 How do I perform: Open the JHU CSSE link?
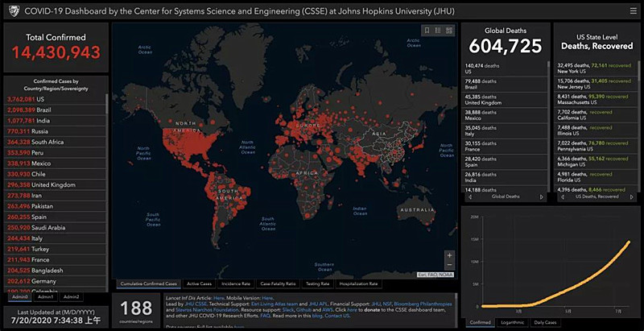[196, 304]
